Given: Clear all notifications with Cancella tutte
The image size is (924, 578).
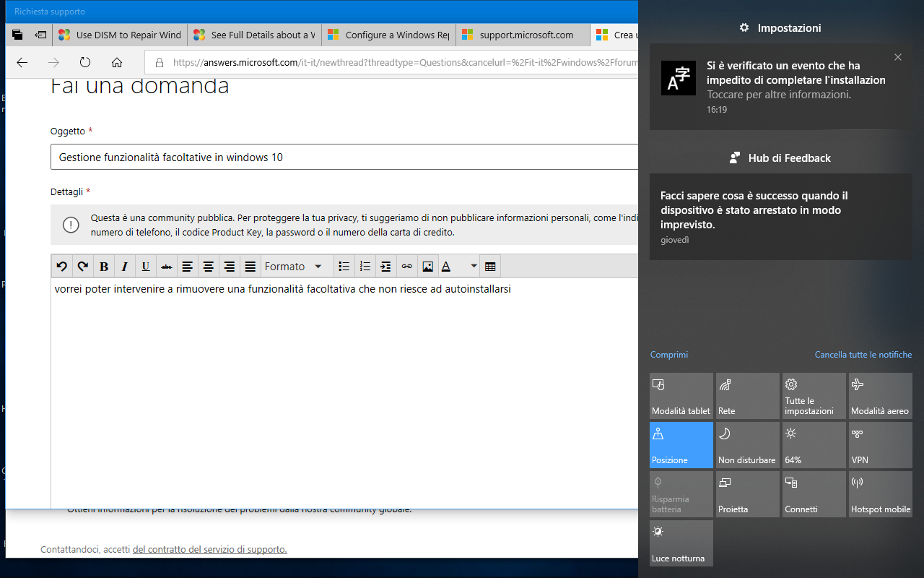Looking at the screenshot, I should pyautogui.click(x=863, y=355).
